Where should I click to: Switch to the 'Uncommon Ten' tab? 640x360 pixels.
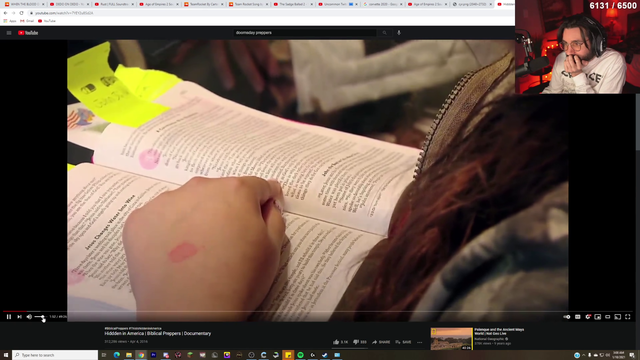(338, 4)
